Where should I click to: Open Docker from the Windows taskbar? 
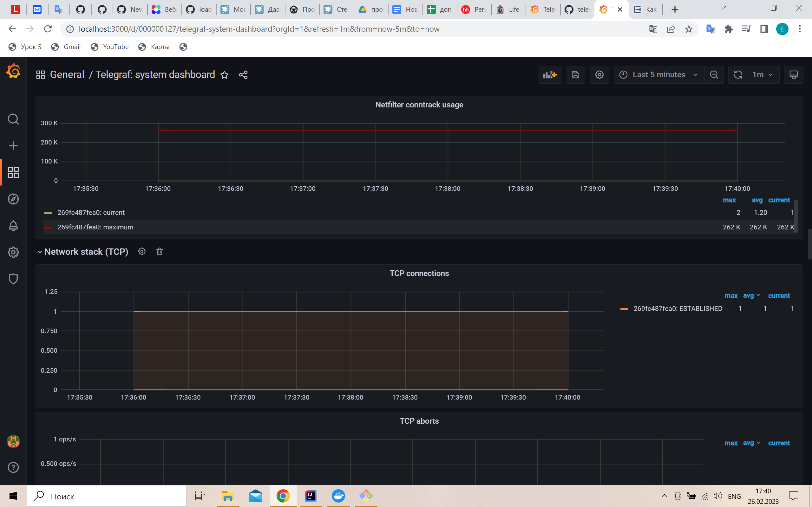pos(338,496)
